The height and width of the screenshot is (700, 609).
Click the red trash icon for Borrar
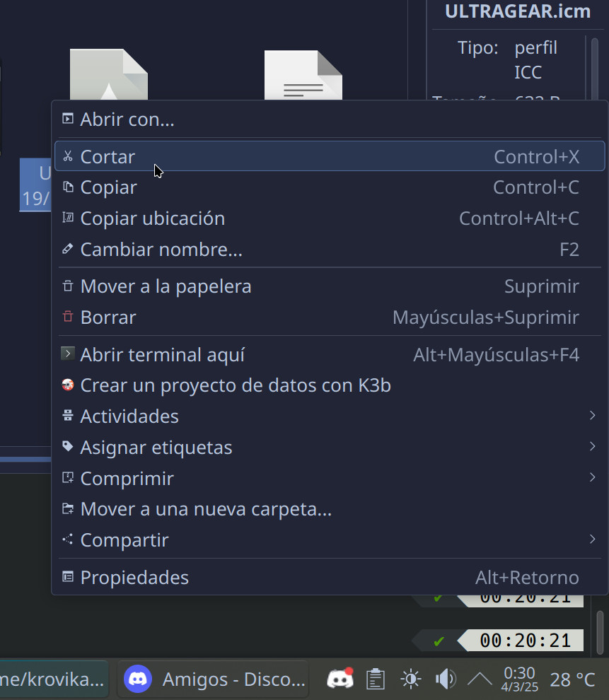point(68,317)
